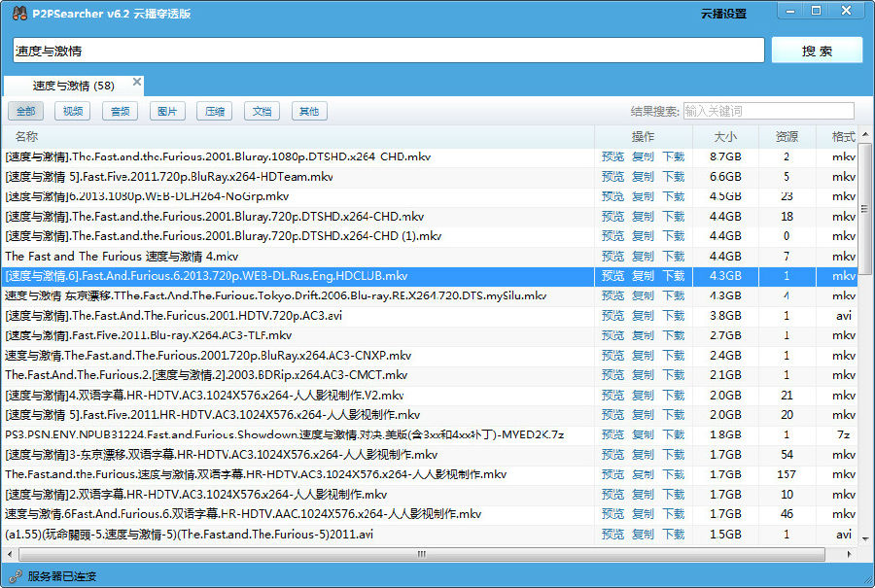
Task: Select the 视频 video filter
Action: [72, 111]
